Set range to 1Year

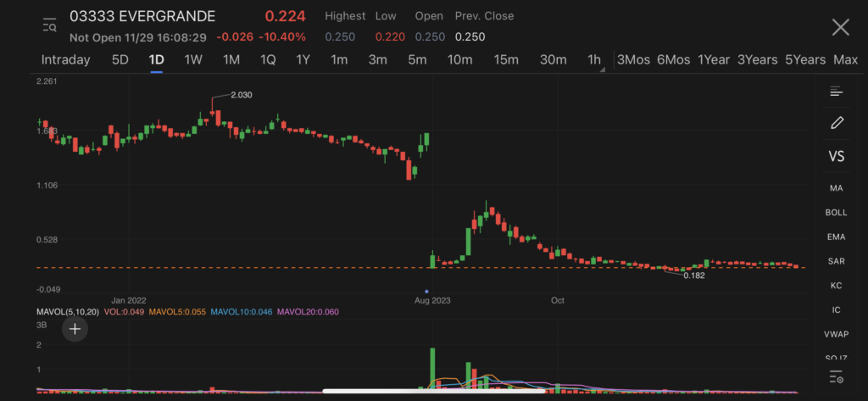point(714,60)
